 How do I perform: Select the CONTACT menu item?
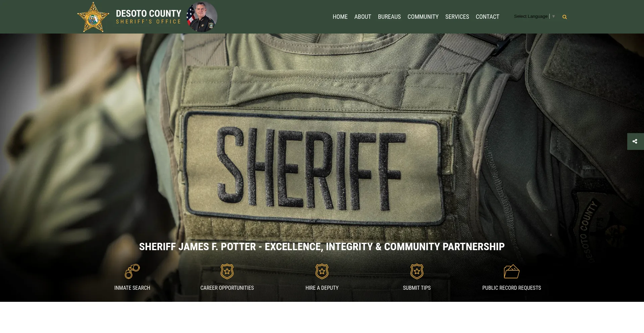point(487,17)
